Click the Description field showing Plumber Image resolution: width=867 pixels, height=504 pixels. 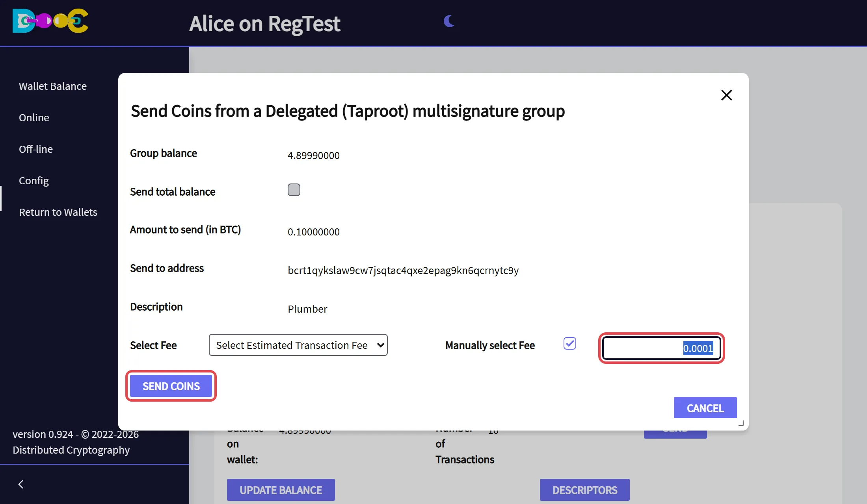coord(307,309)
